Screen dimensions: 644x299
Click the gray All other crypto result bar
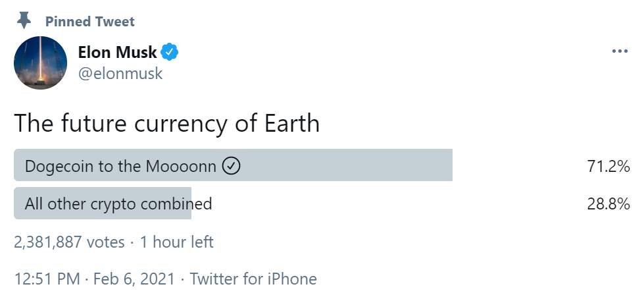pyautogui.click(x=103, y=203)
